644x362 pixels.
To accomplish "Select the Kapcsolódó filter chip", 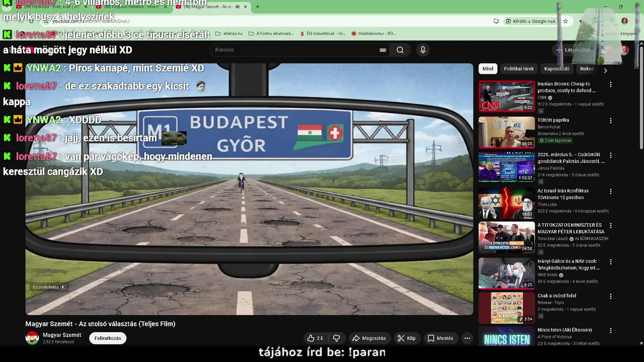I will [556, 69].
